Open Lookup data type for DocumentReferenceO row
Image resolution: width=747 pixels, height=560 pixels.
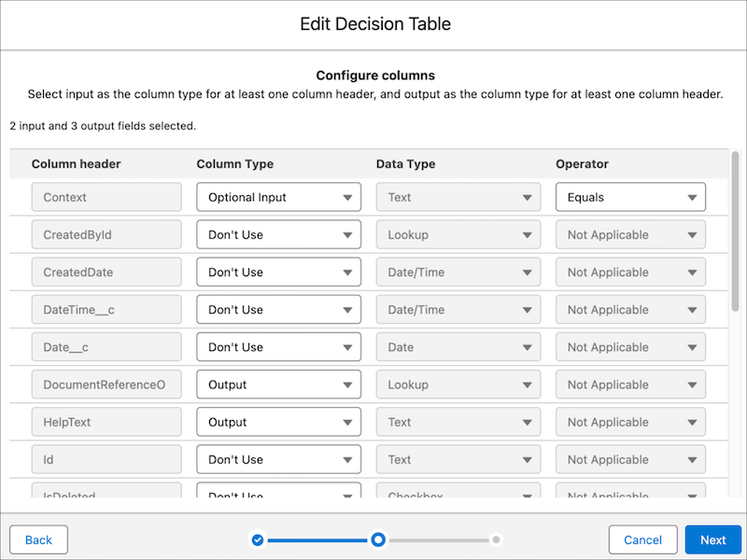[458, 385]
